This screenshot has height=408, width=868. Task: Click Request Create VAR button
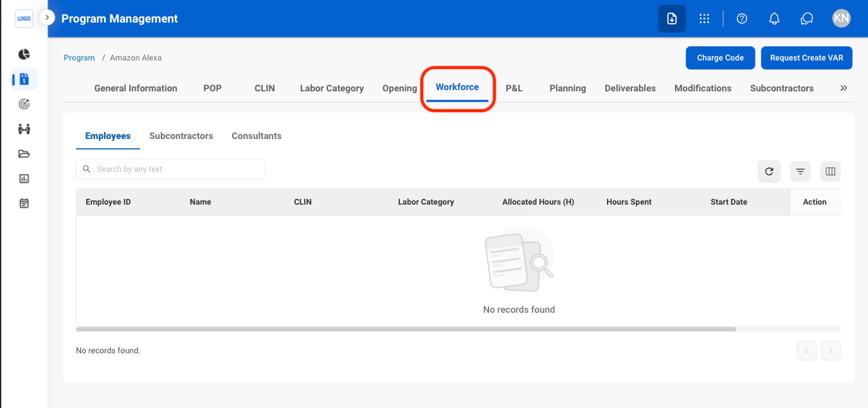pyautogui.click(x=807, y=58)
